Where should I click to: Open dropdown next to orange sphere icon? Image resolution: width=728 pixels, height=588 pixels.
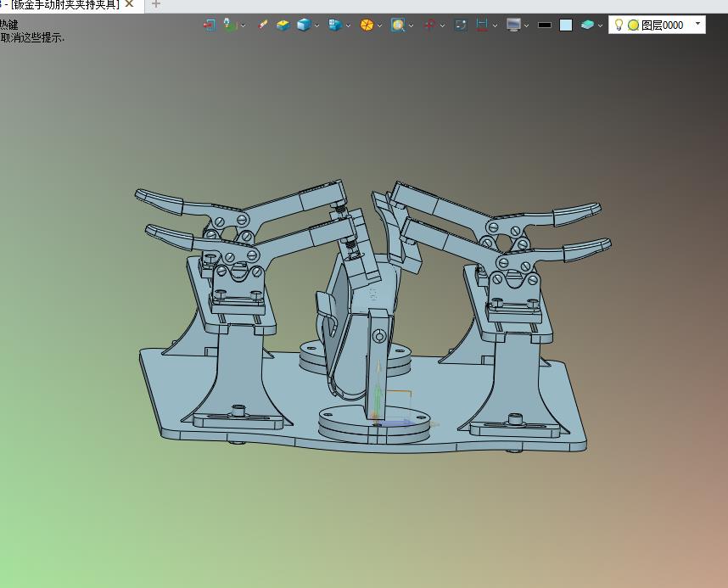(380, 25)
